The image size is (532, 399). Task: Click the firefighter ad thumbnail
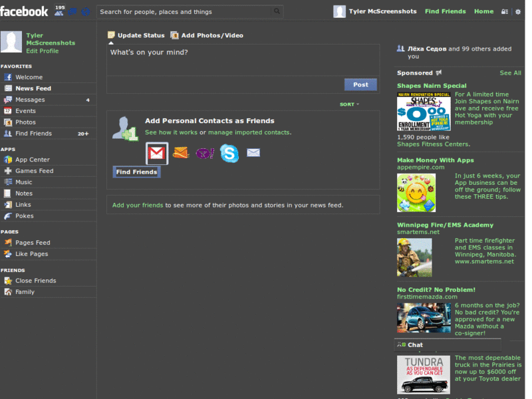click(x=414, y=257)
